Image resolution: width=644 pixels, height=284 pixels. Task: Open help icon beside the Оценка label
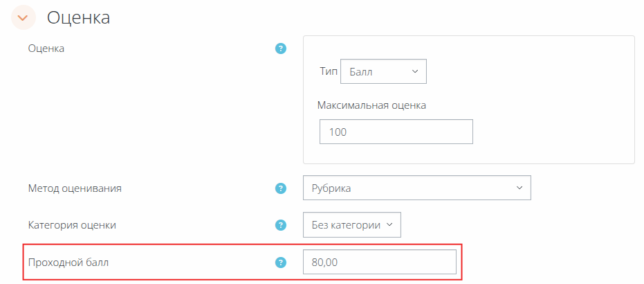(281, 48)
